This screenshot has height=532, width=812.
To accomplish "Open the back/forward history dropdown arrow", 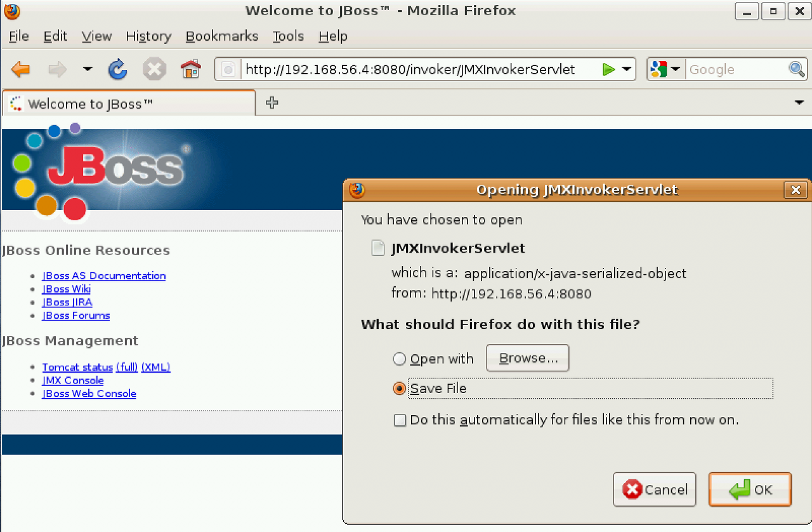I will pos(88,69).
